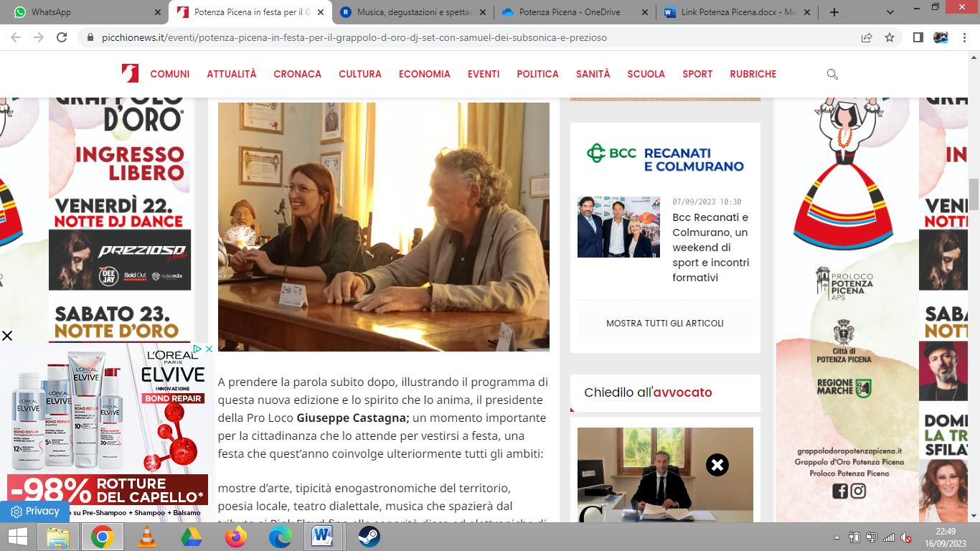Click the Chiedilo all'avvocato heading
The image size is (980, 551).
(648, 392)
